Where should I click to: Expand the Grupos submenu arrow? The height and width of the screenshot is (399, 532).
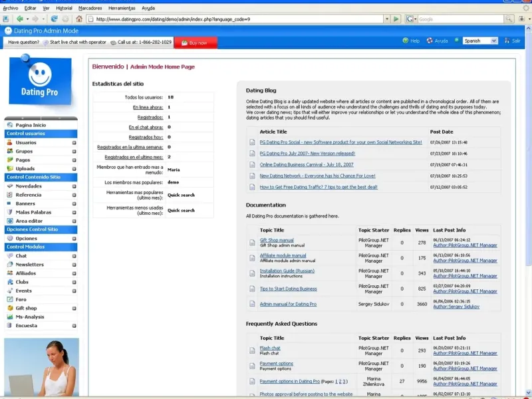[74, 152]
